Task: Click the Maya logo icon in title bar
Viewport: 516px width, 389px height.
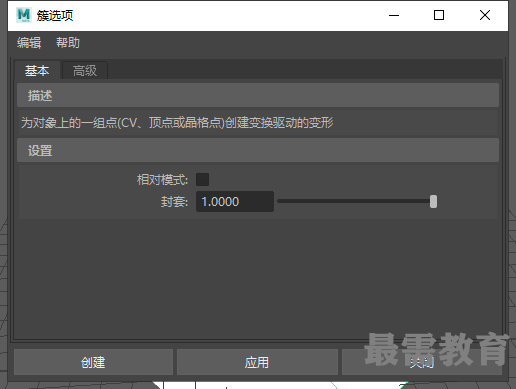Action: pos(24,15)
